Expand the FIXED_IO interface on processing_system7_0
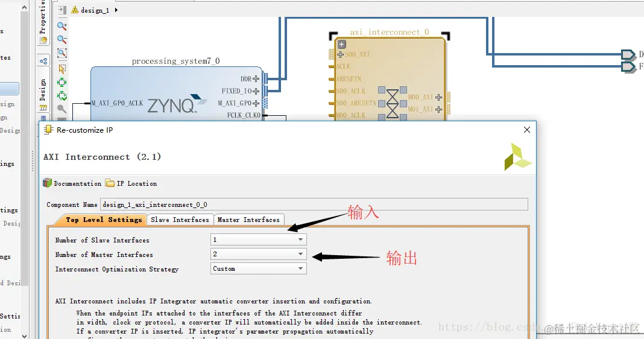The image size is (644, 339). [256, 91]
